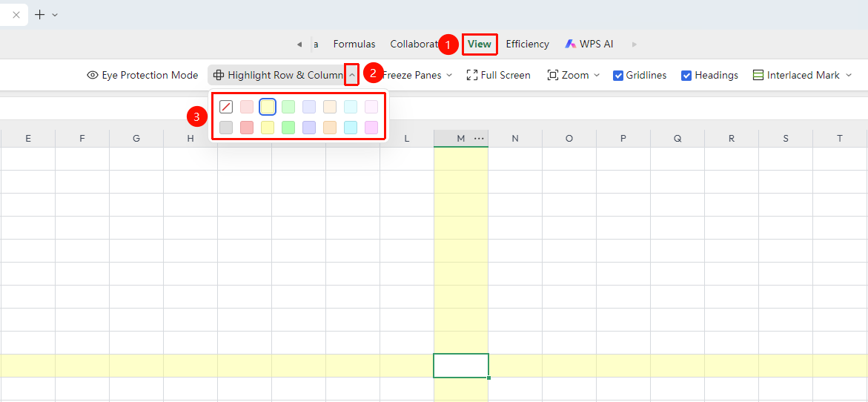
Task: Select column P header
Action: [623, 139]
